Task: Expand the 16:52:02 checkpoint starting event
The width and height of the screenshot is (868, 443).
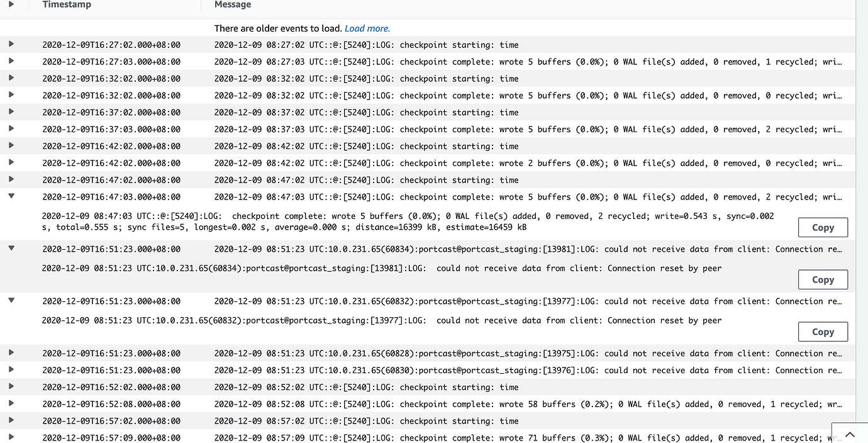Action: pyautogui.click(x=11, y=386)
